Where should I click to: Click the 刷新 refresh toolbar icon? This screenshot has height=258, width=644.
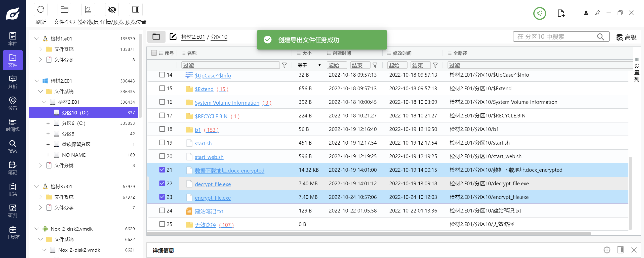41,10
